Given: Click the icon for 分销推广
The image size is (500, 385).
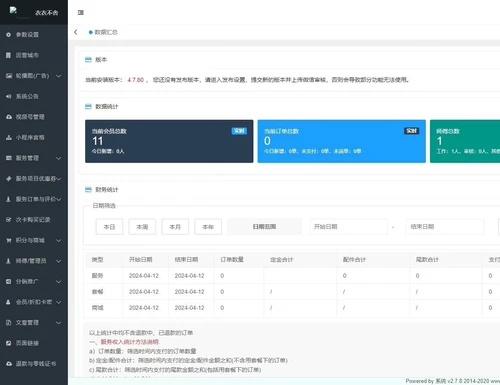Looking at the screenshot, I should tap(9, 282).
